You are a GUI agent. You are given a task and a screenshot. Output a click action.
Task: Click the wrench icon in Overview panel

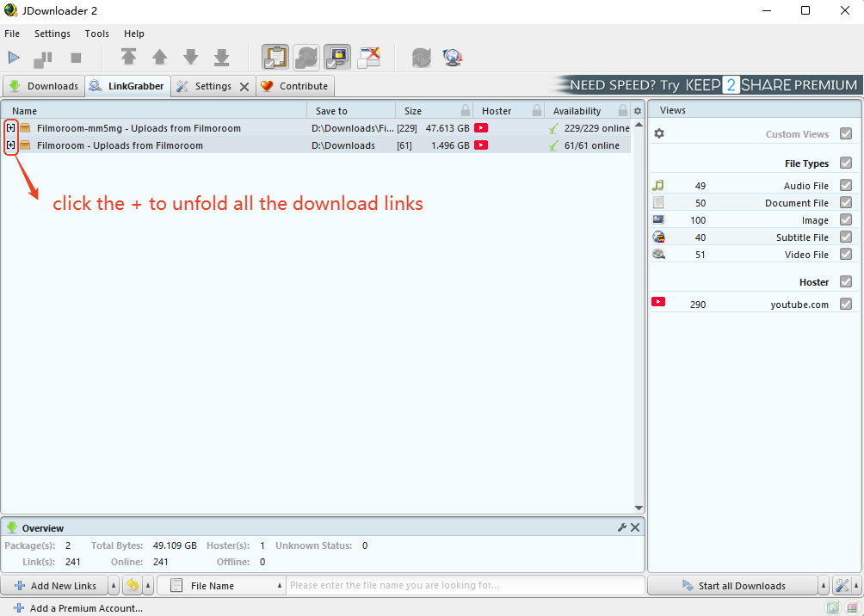point(622,527)
